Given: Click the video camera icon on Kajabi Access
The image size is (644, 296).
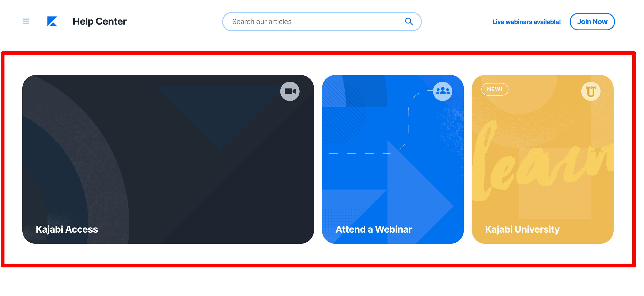Looking at the screenshot, I should click(x=290, y=91).
